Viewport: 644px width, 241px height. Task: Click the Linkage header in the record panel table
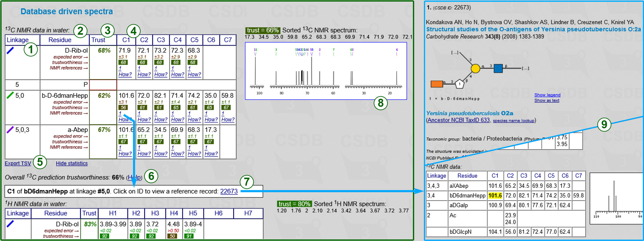point(436,176)
